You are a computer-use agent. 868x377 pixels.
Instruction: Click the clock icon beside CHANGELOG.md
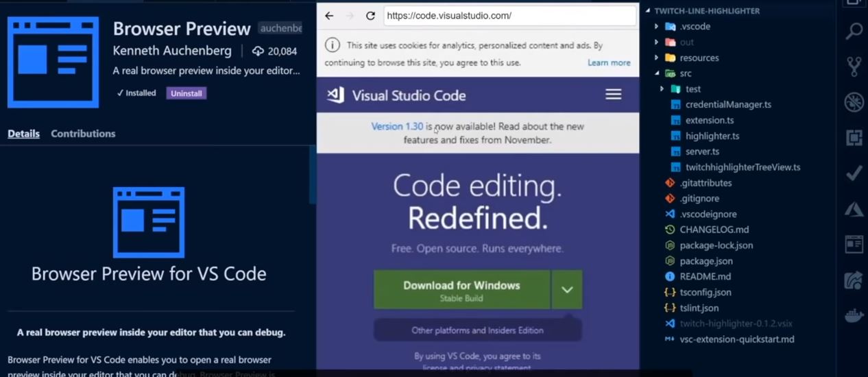pos(670,230)
